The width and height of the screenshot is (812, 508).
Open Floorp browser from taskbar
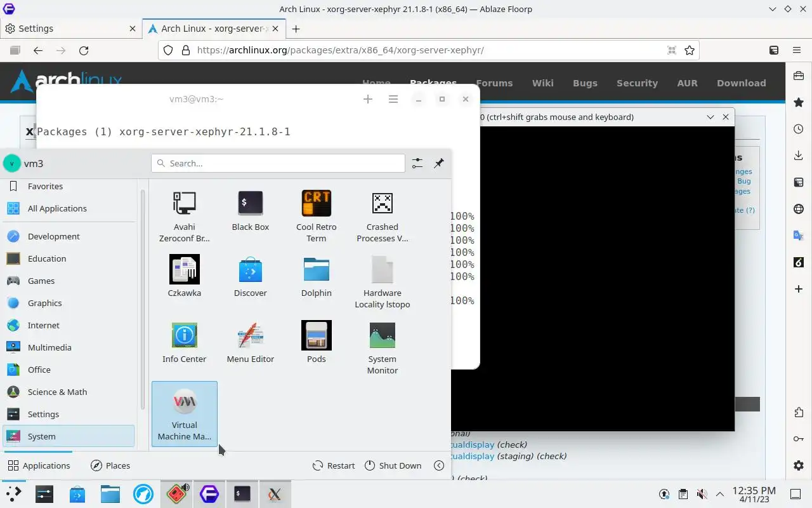209,493
